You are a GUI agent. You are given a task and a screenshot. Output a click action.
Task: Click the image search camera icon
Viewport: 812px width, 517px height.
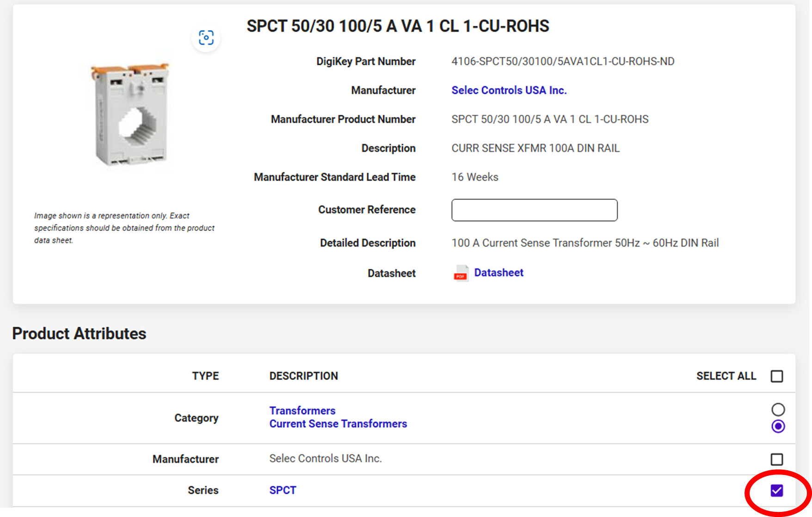[206, 37]
